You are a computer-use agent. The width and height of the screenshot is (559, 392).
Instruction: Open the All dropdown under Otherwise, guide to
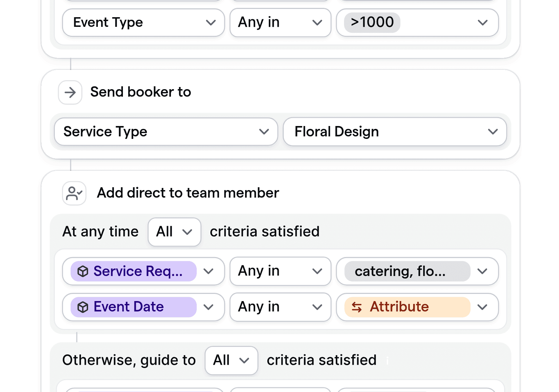click(x=231, y=360)
